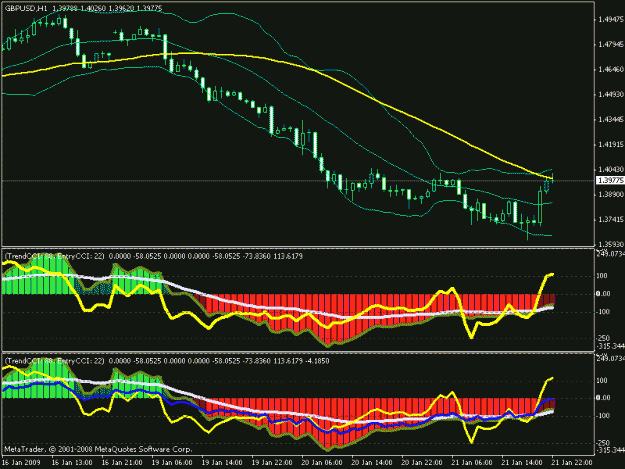The width and height of the screenshot is (625, 469).
Task: Select the 21 Jan 06:00 time label
Action: click(472, 463)
